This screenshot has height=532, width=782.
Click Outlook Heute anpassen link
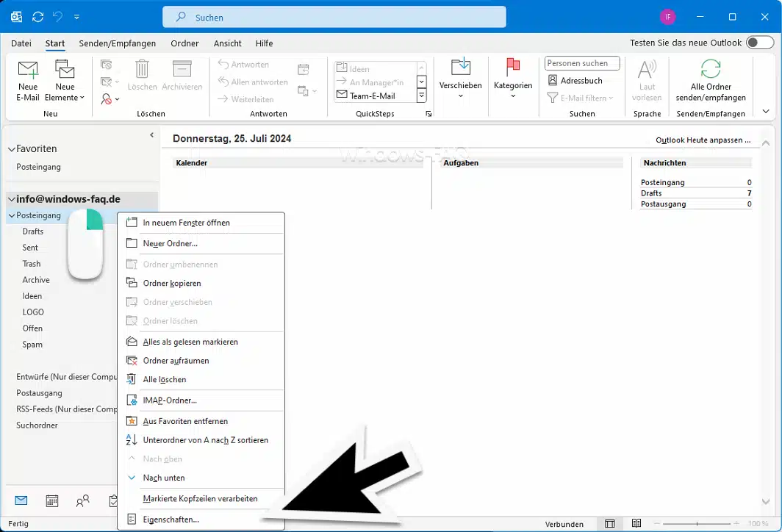(703, 140)
